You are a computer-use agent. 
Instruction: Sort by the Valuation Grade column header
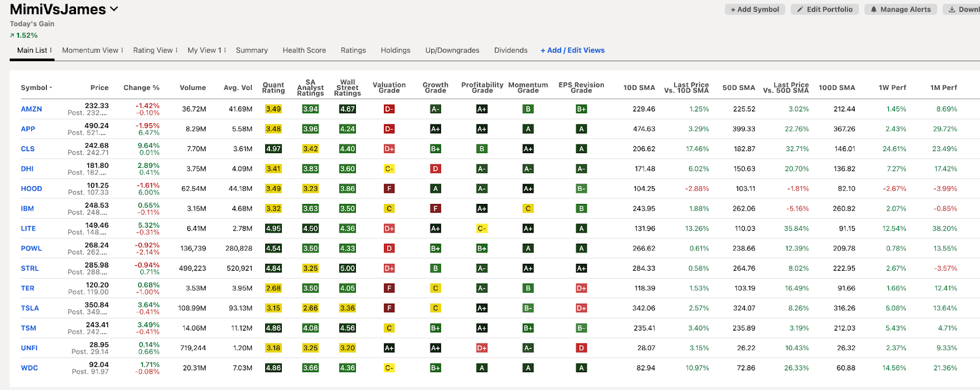coord(389,88)
